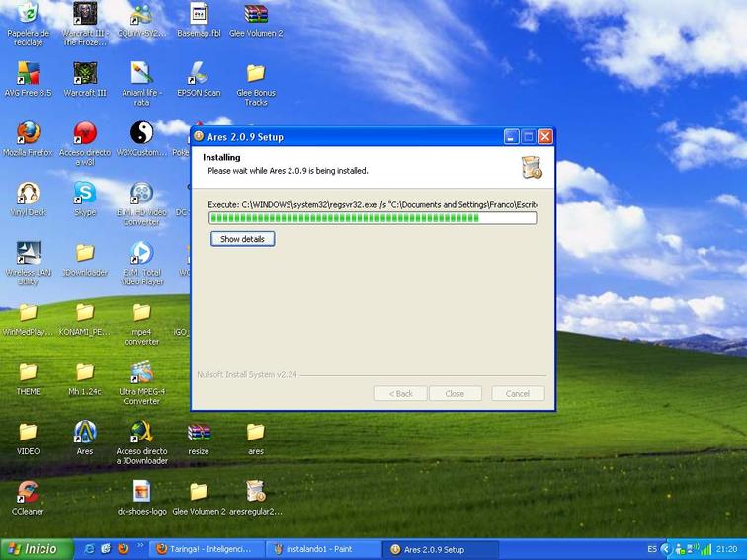Image resolution: width=747 pixels, height=560 pixels.
Task: Open the Papelera de reciclaje icon
Action: point(28,14)
